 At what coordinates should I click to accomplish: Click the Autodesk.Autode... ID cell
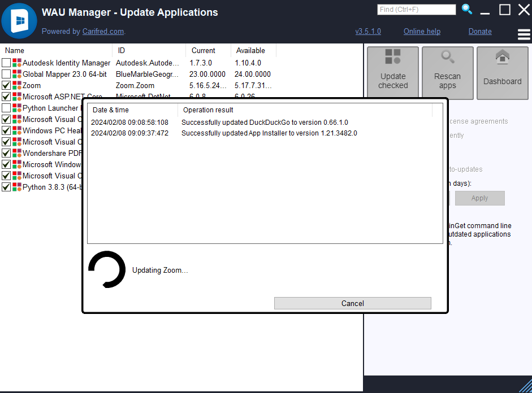click(147, 63)
